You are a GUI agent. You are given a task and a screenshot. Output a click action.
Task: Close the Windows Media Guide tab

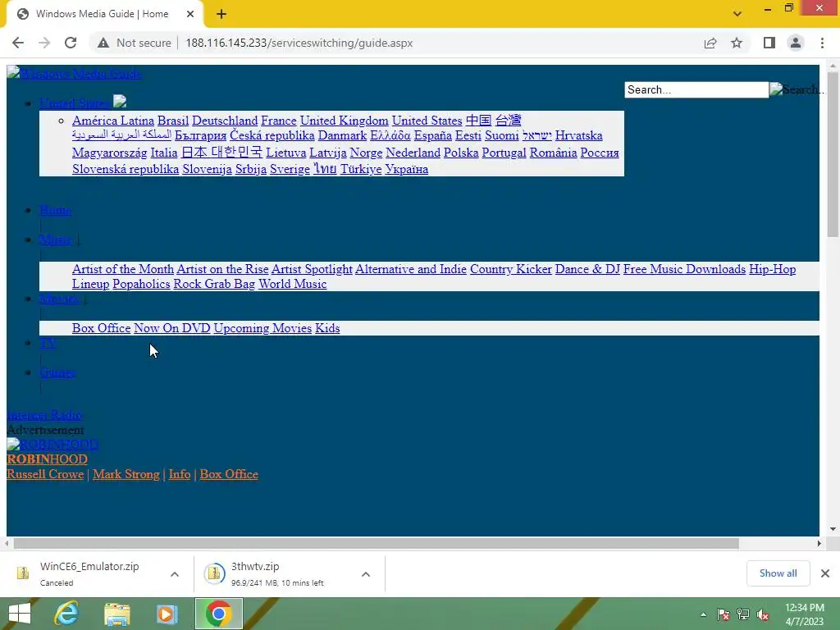point(190,14)
